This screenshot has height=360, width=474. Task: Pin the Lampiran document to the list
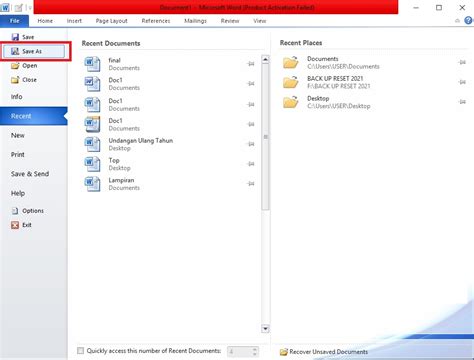[x=251, y=183]
